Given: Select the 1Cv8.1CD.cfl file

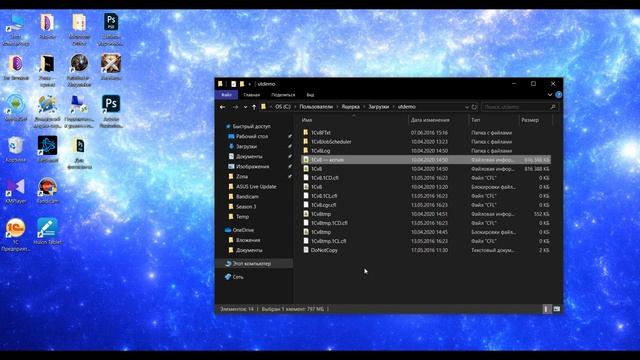Looking at the screenshot, I should (x=426, y=178).
